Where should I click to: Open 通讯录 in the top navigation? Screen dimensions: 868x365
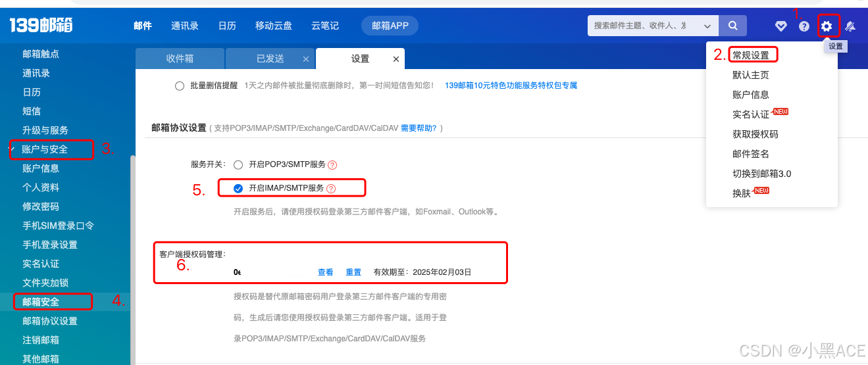185,26
